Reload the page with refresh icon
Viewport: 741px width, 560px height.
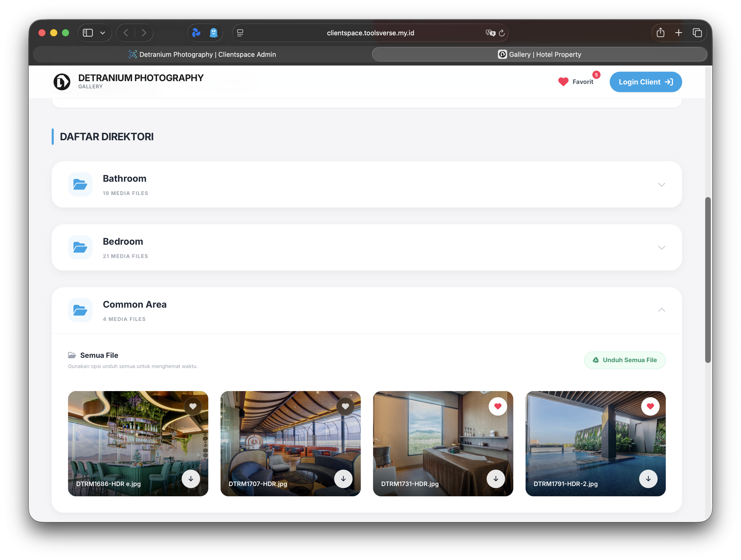click(x=502, y=33)
